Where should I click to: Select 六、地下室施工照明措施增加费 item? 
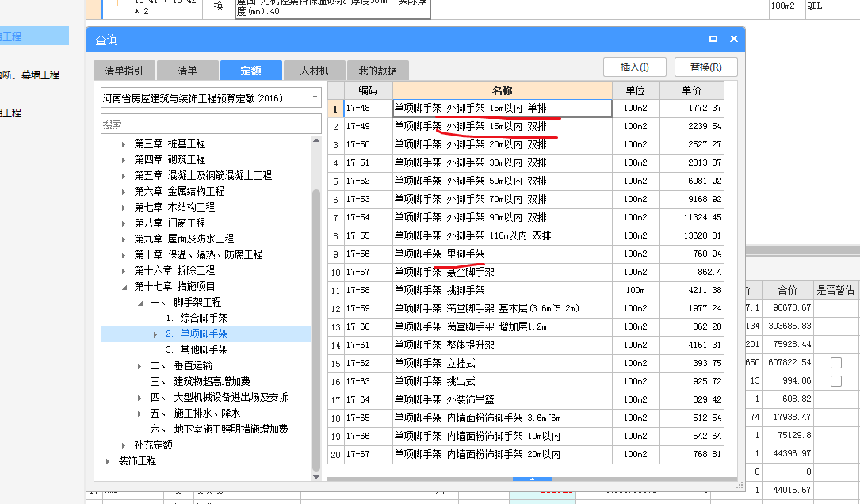(219, 430)
